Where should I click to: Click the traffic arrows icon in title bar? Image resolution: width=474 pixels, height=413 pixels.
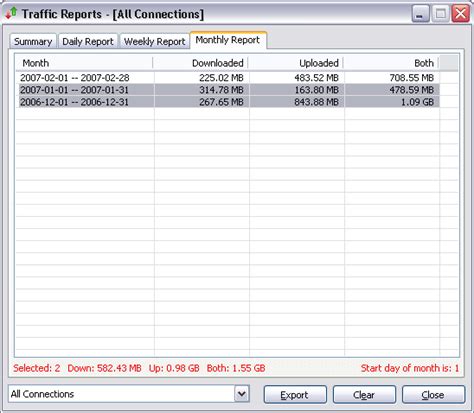(x=11, y=13)
